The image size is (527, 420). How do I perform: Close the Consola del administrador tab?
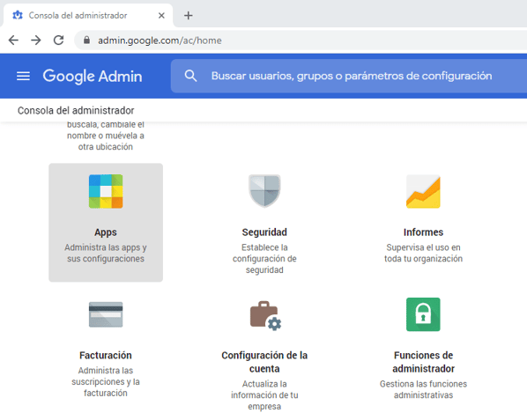pyautogui.click(x=161, y=16)
